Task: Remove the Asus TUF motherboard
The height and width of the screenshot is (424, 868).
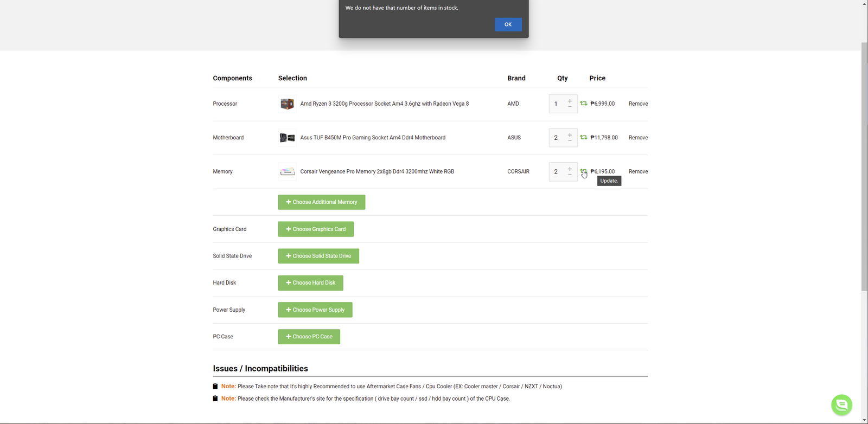Action: 638,138
